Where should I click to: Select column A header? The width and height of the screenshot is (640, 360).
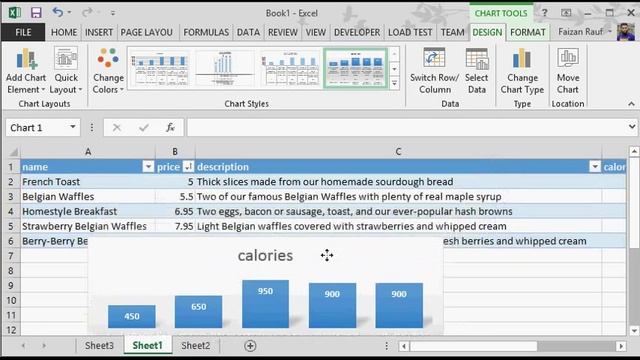88,152
